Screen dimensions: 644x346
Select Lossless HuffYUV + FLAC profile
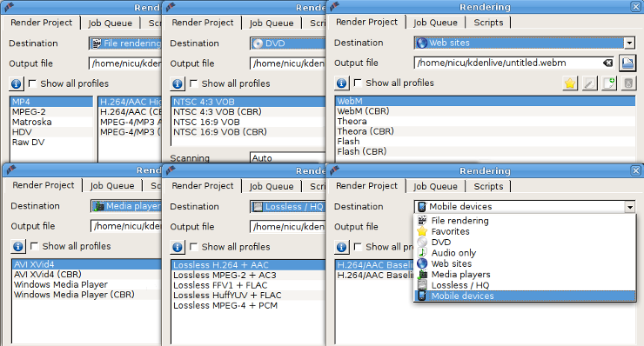coord(249,295)
